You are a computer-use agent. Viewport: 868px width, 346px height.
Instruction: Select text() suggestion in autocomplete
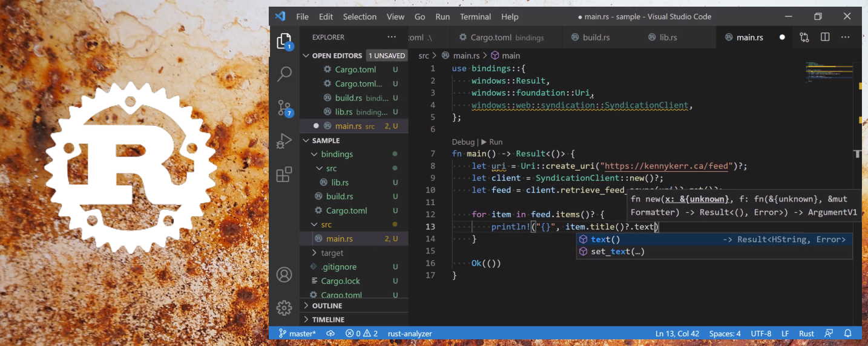714,240
